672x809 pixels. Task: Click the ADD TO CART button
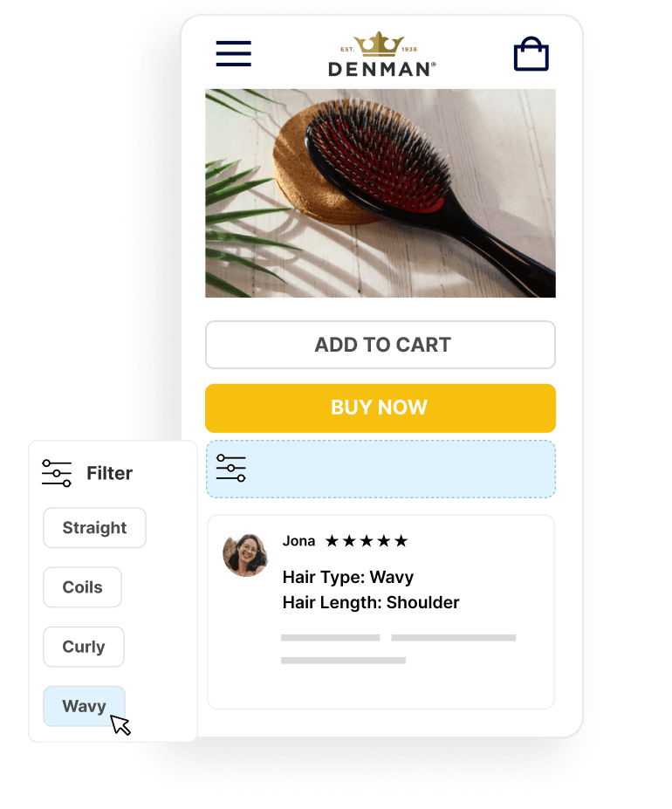click(x=381, y=345)
